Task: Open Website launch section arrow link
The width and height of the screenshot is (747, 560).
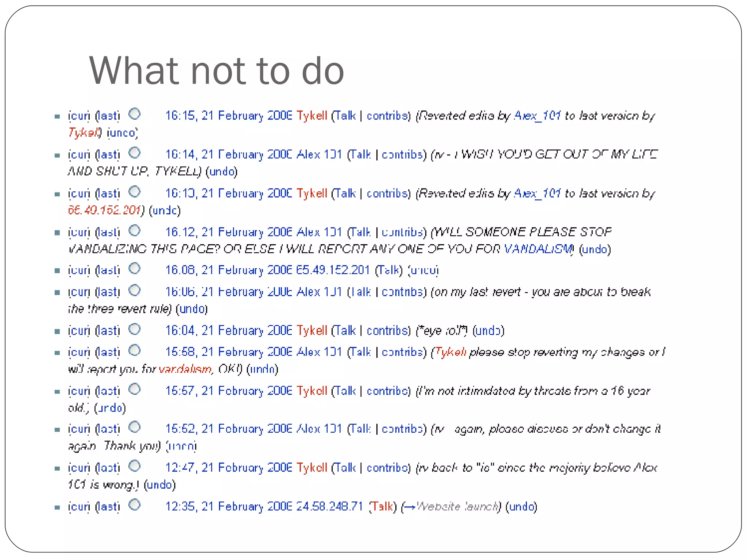Action: point(410,507)
